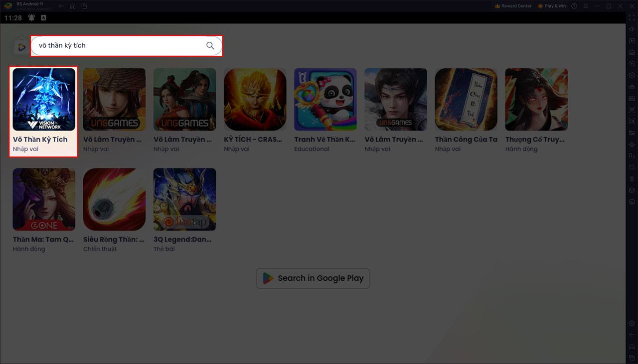
Task: Click the BlueStacks logo in title bar
Action: (x=7, y=6)
